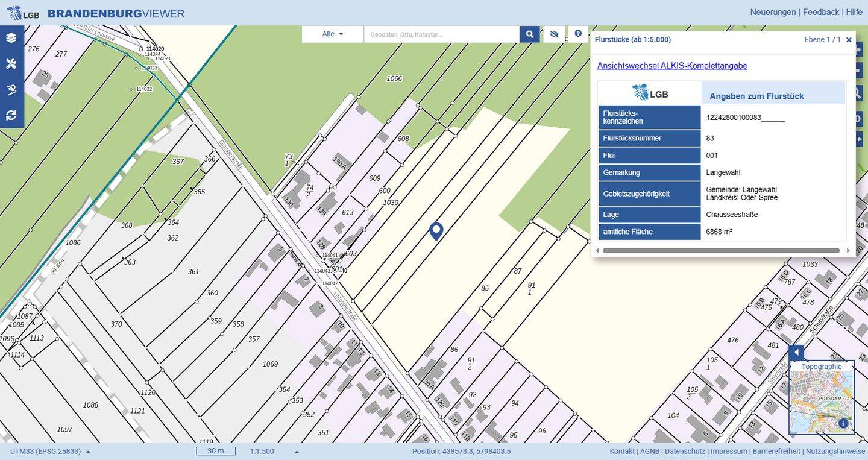Click the magnifier search button
868x460 pixels.
529,34
